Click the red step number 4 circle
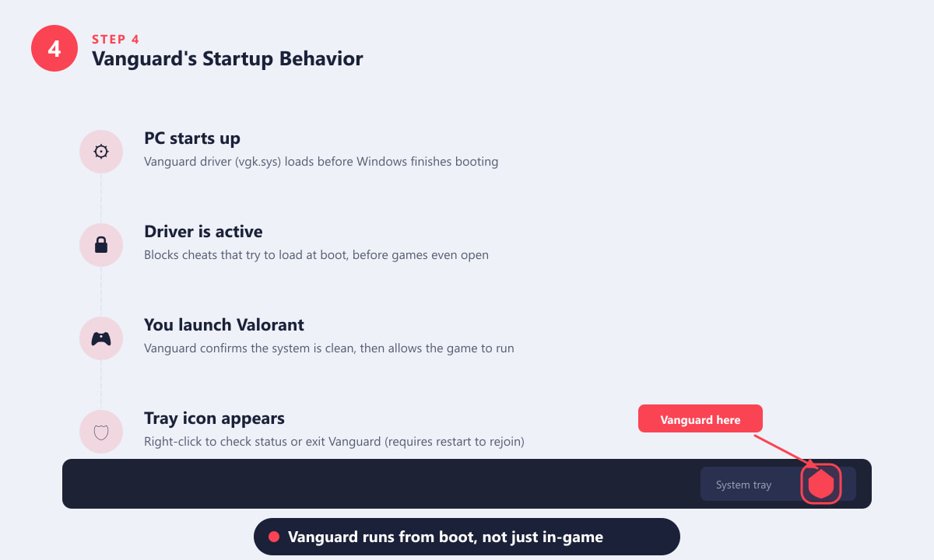 pos(54,48)
